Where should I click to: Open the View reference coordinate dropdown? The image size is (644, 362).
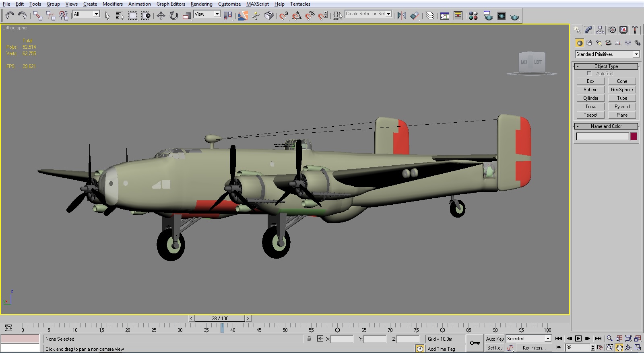(207, 14)
